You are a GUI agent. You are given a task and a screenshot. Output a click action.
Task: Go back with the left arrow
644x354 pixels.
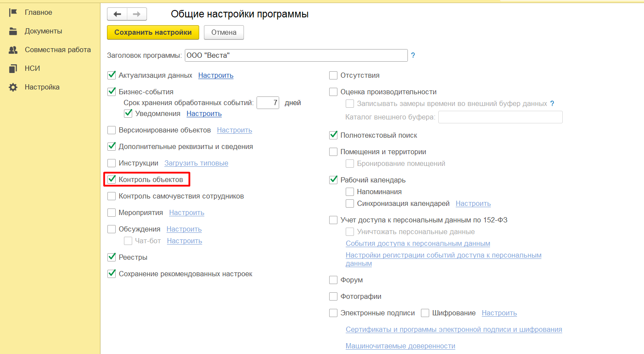click(x=117, y=14)
